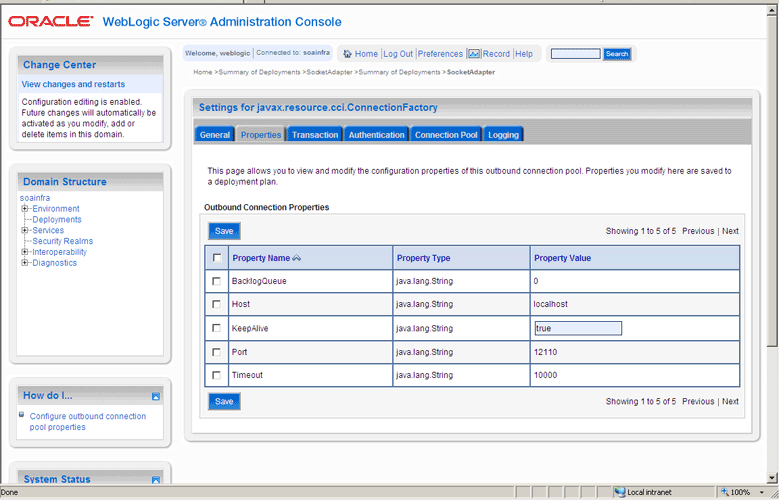Collapse the How do I panel icon
Image resolution: width=779 pixels, height=500 pixels.
click(x=156, y=397)
